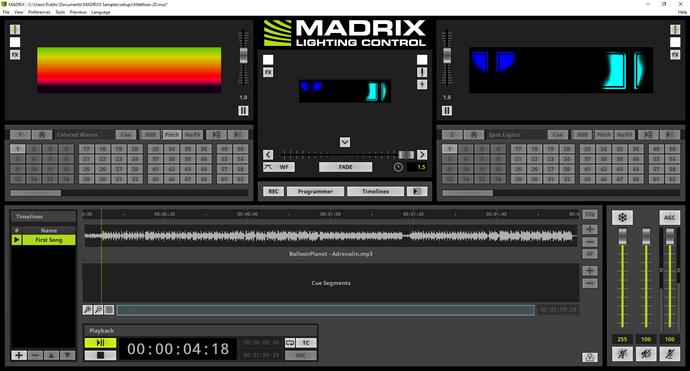Click the snowflake freeze output icon
Image resolution: width=690 pixels, height=371 pixels.
[622, 217]
